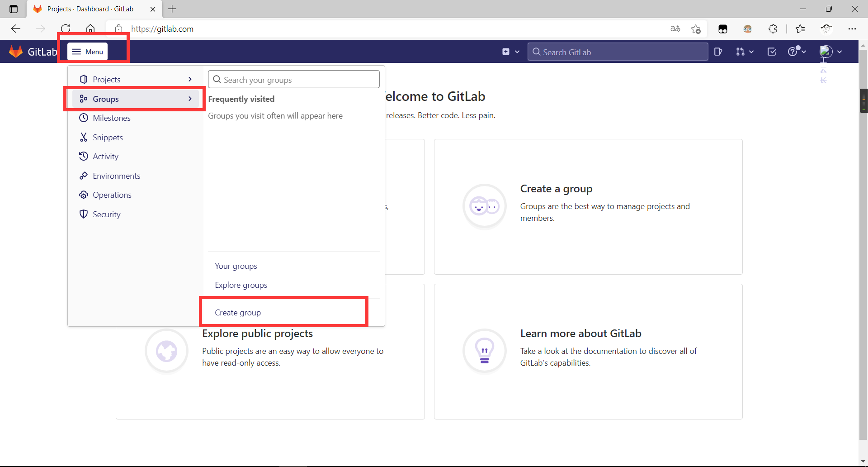This screenshot has width=868, height=467.
Task: Click the Activity history icon
Action: (84, 157)
